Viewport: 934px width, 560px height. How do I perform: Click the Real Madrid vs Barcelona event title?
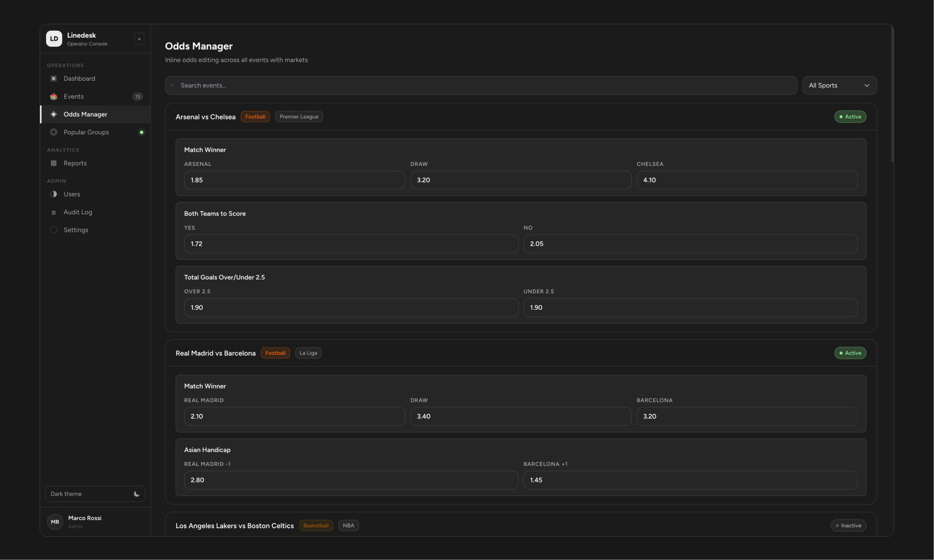215,353
